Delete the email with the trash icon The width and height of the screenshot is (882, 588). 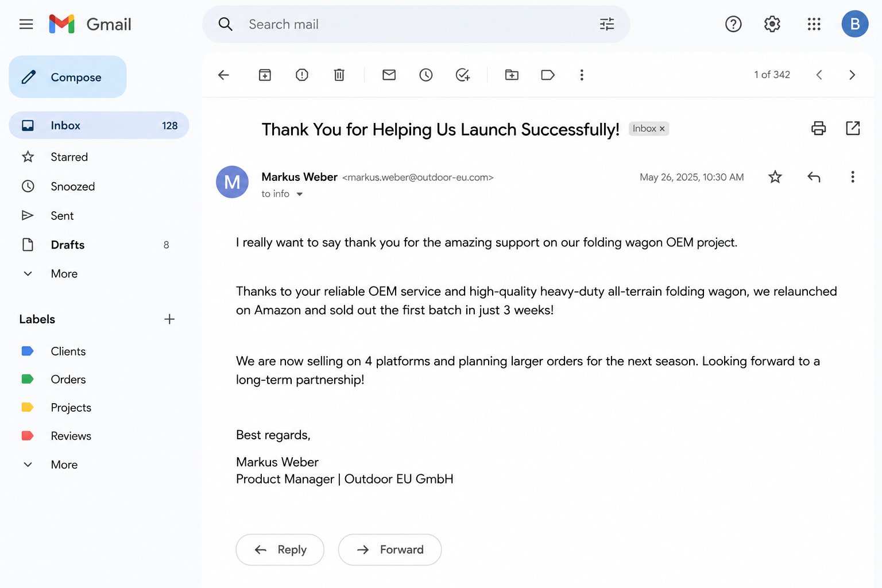[x=339, y=75]
